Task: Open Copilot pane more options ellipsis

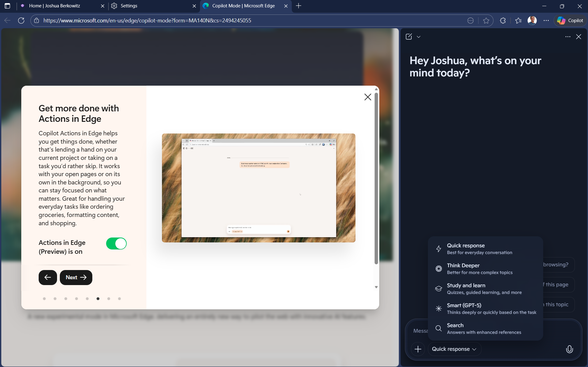Action: pos(568,37)
